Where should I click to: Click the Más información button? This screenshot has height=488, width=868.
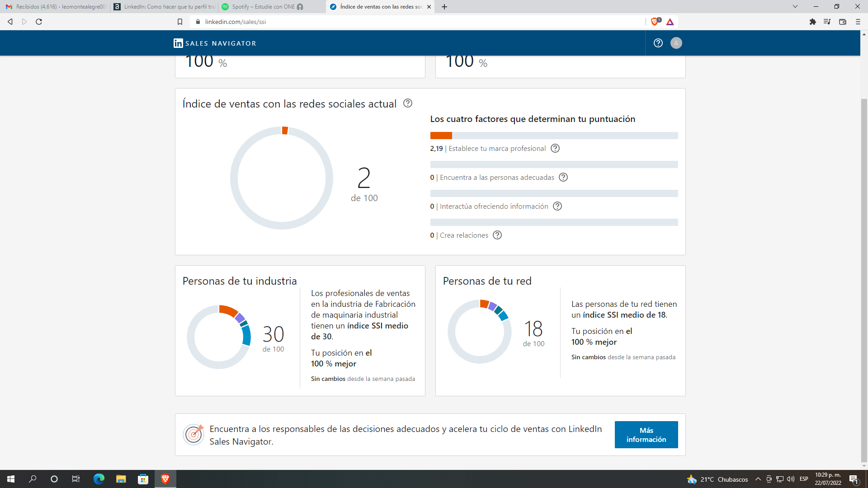pos(646,435)
